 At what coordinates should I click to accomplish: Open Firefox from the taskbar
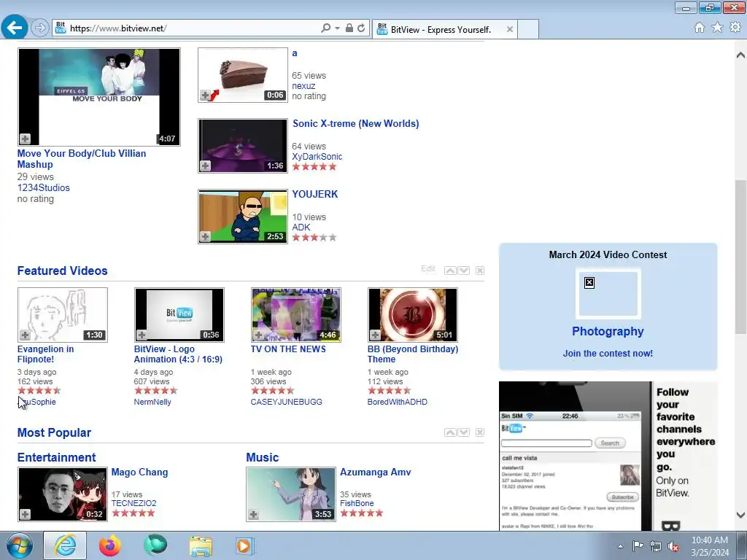[110, 545]
